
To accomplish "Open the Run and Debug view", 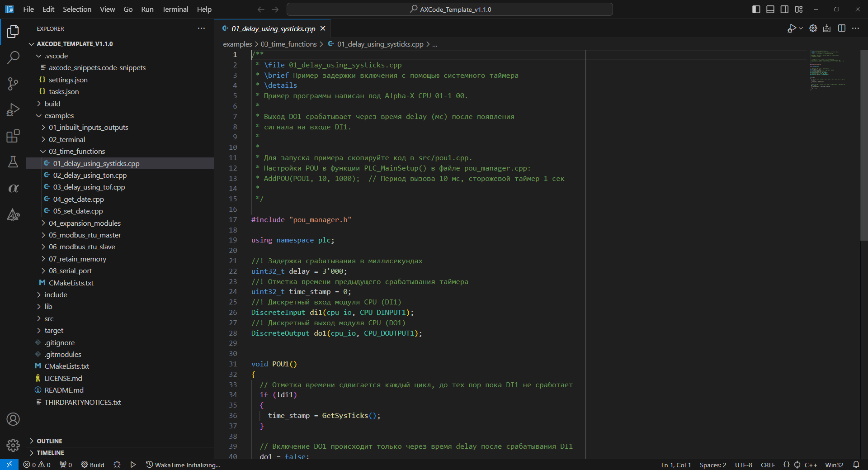I will coord(13,110).
